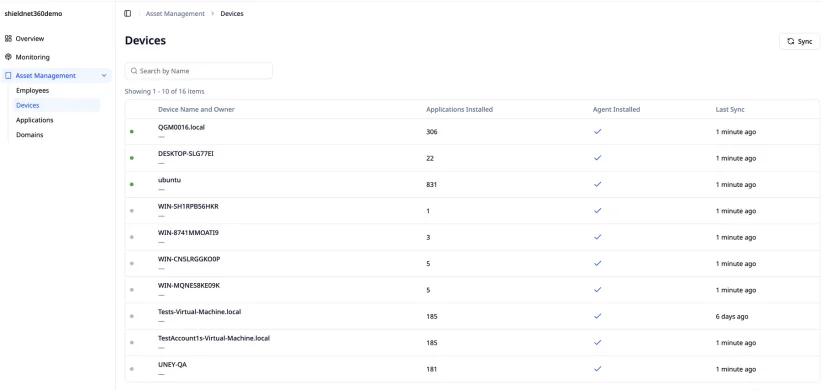Click applications count 306
Screen dimensions: 822x390
point(431,132)
